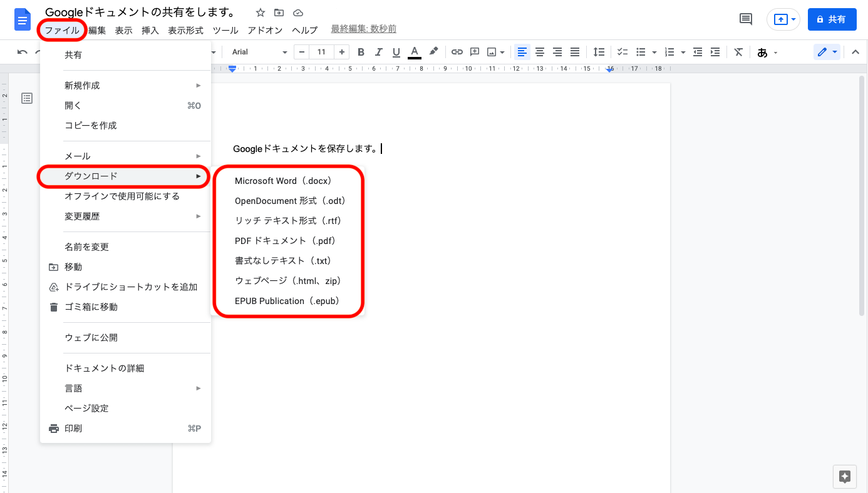Image resolution: width=868 pixels, height=493 pixels.
Task: Expand numbered list style dropdown arrow
Action: coord(683,53)
